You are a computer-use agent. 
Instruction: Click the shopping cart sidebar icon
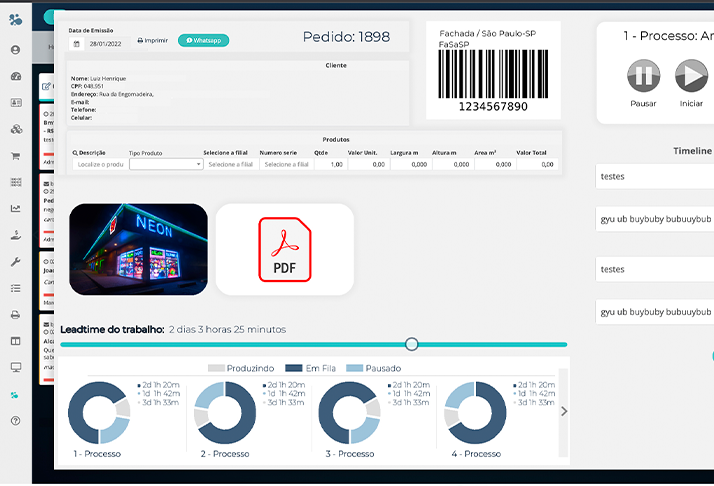[x=15, y=156]
